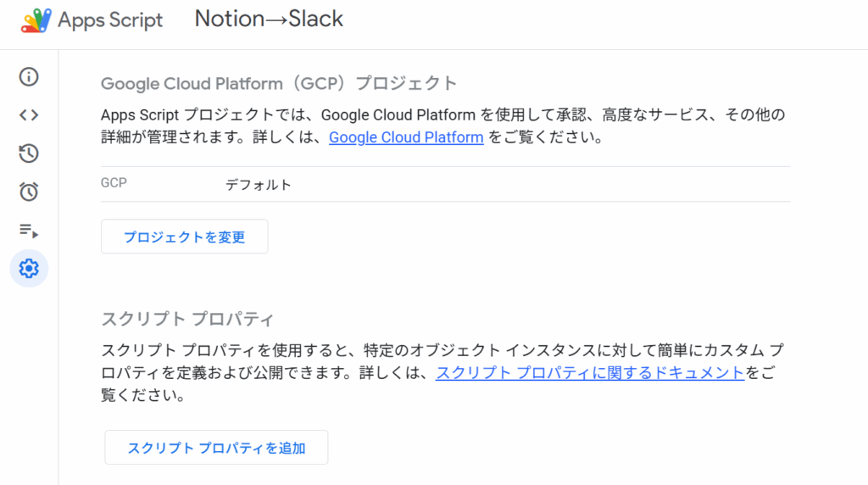Click 'Google Cloud Platform（GCP）プロジェクト' heading

point(279,84)
